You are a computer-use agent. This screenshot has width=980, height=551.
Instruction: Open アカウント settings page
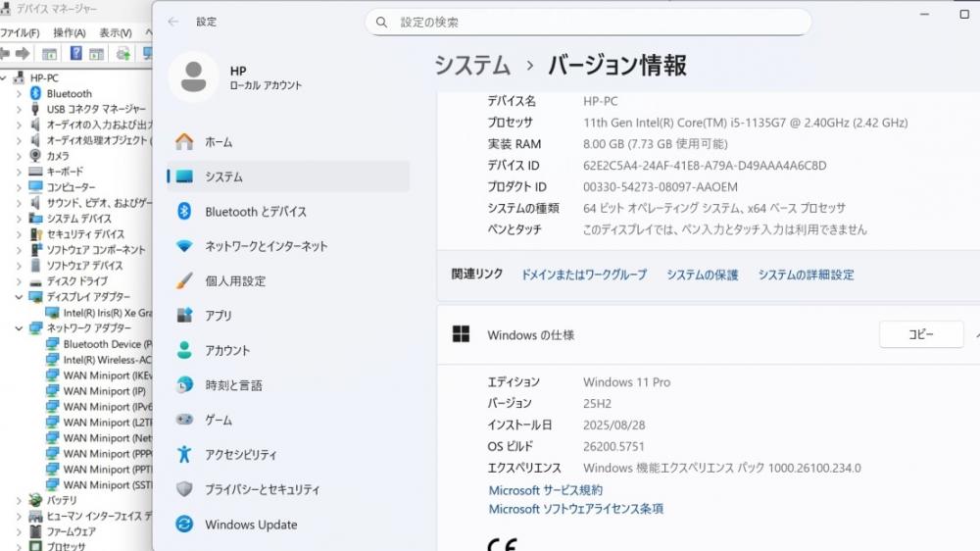(x=287, y=350)
